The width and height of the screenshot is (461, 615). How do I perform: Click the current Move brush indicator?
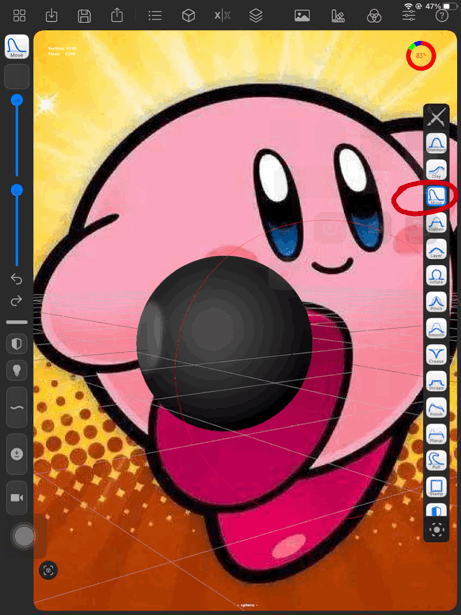[17, 46]
